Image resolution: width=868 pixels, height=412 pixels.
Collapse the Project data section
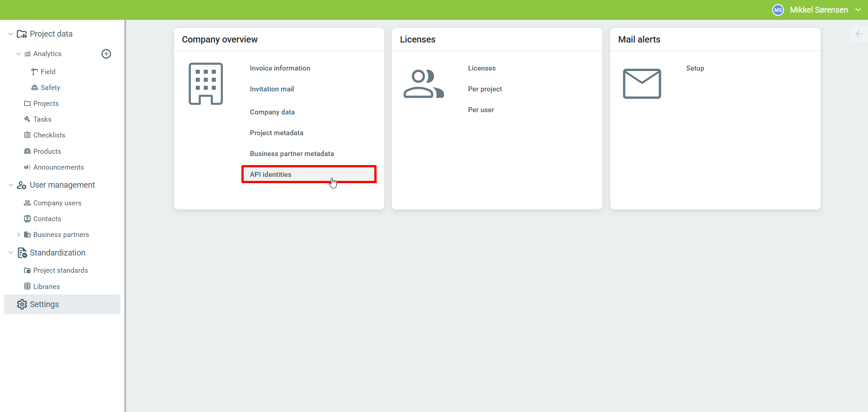click(11, 34)
